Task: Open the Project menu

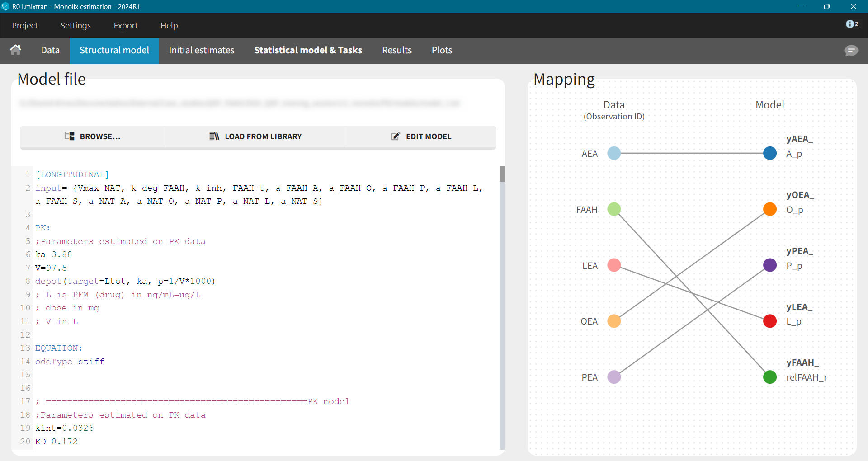Action: (x=25, y=26)
